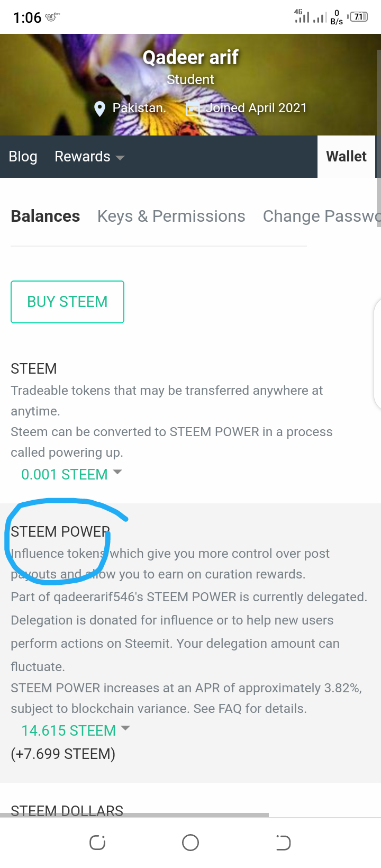Open Keys & Permissions section
381x868 pixels.
point(171,216)
